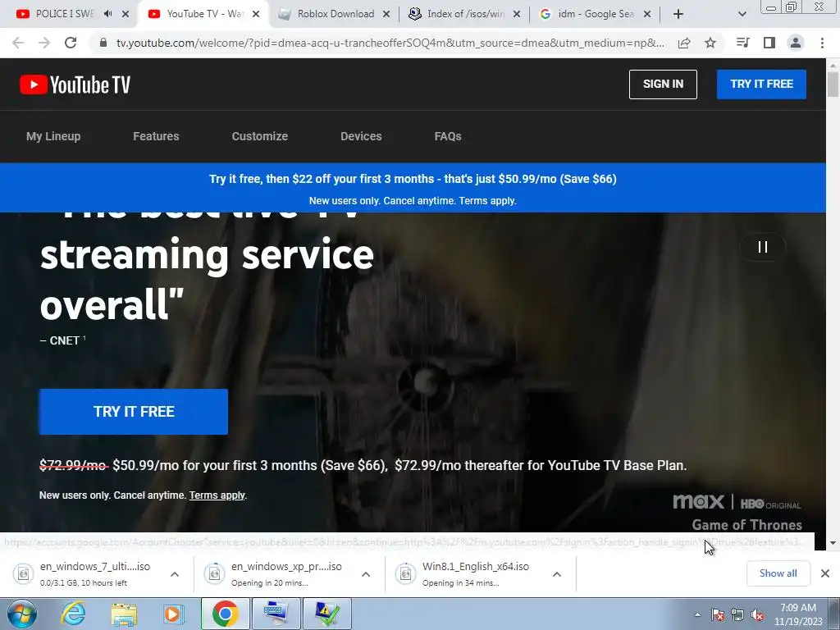Close the downloads bar
The width and height of the screenshot is (840, 630).
point(825,573)
